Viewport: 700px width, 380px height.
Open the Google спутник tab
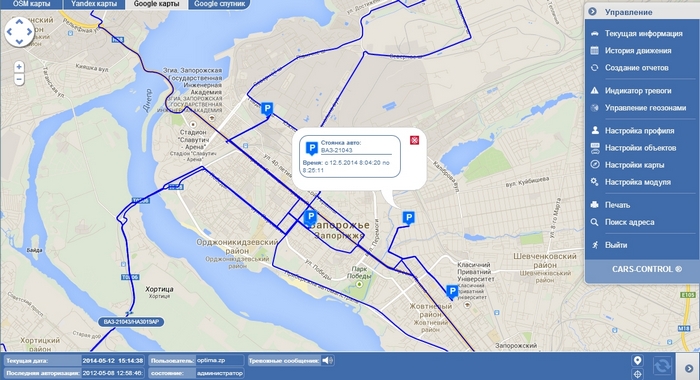219,4
